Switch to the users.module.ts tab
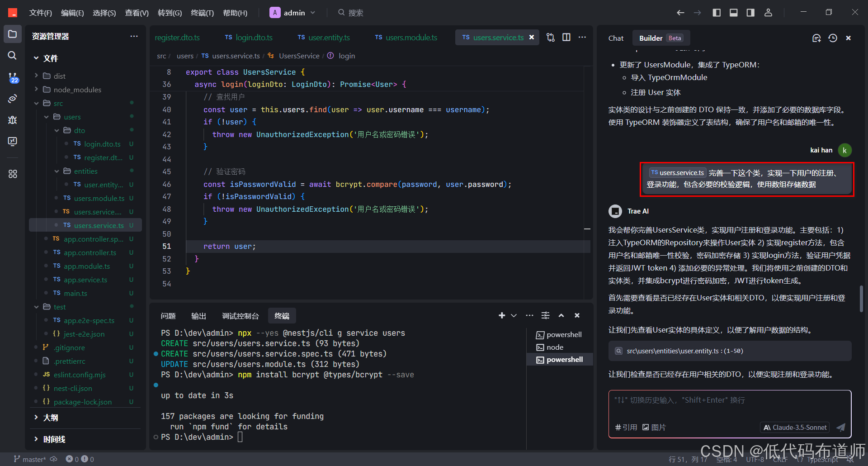The width and height of the screenshot is (868, 466). (x=406, y=38)
